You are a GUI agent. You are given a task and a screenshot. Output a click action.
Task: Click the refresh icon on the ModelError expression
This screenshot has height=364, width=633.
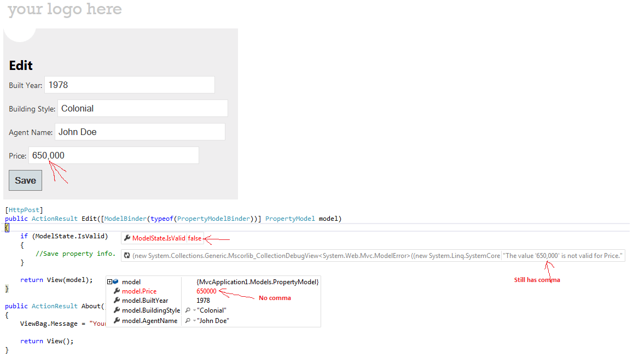pos(127,255)
